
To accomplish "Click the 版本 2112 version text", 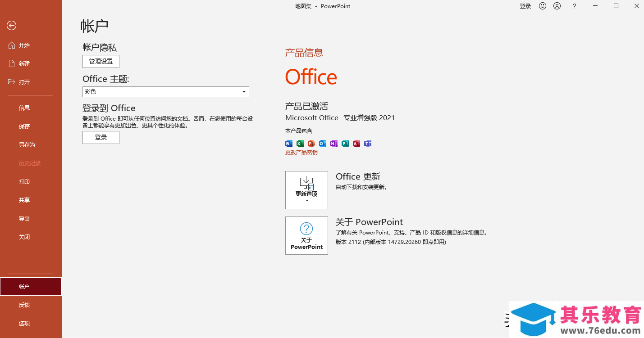I will click(391, 242).
